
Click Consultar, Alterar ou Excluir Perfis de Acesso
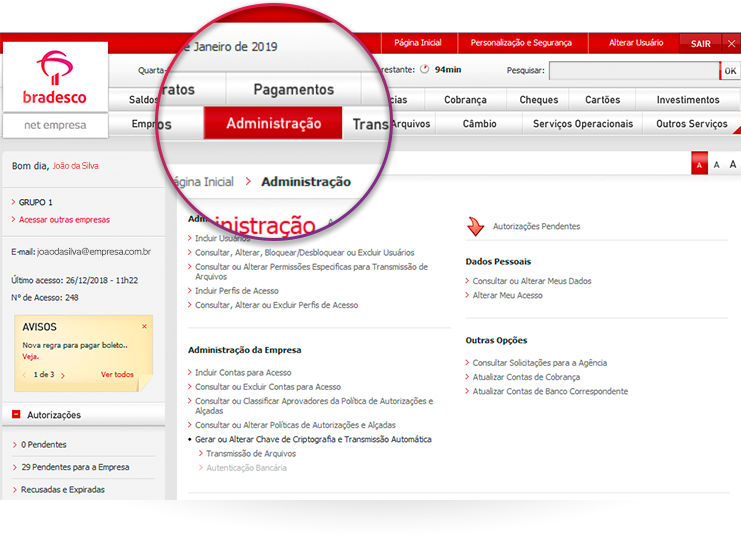(276, 305)
